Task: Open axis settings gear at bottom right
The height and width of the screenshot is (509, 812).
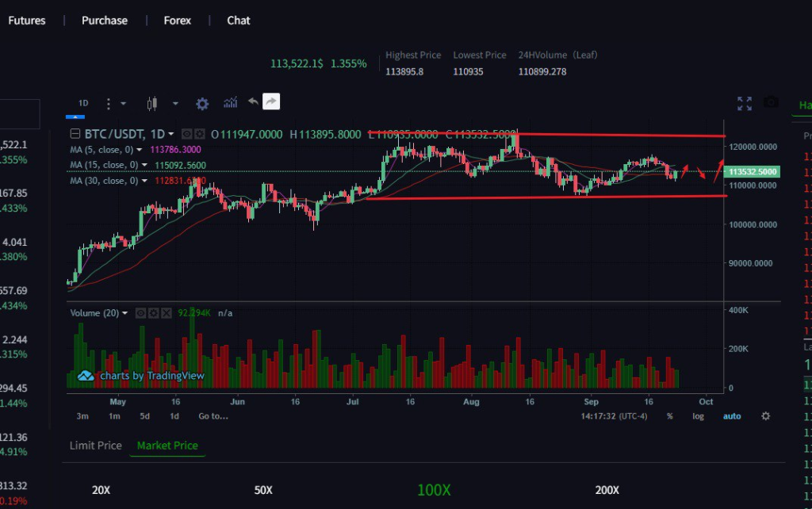Action: pos(765,416)
